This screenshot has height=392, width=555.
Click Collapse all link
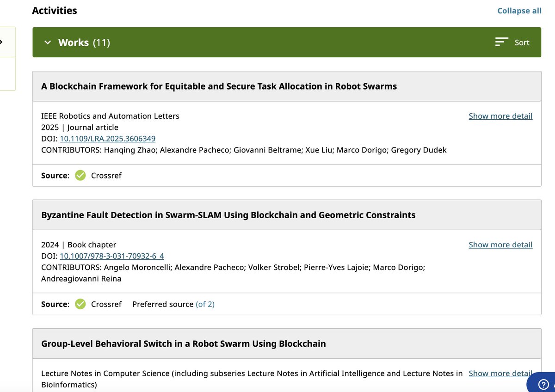pos(519,11)
